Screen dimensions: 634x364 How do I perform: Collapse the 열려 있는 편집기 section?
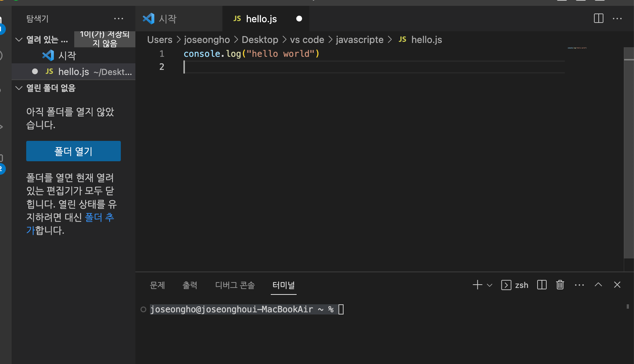point(19,39)
